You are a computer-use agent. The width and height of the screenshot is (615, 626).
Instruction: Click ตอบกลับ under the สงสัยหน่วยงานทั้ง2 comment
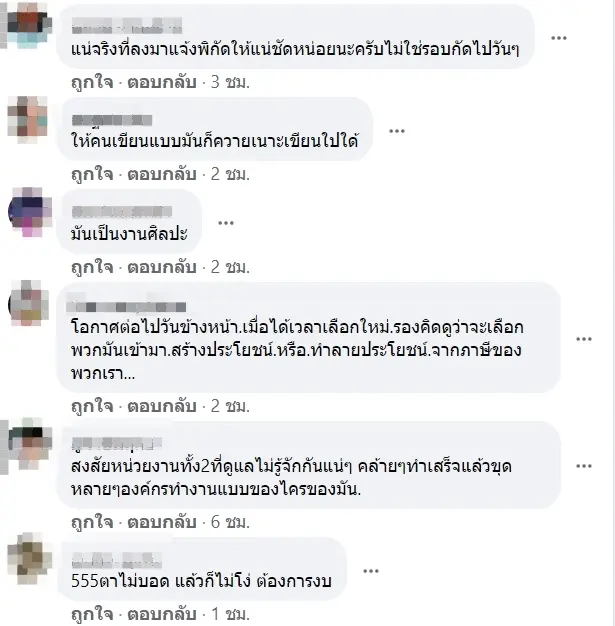pyautogui.click(x=162, y=522)
